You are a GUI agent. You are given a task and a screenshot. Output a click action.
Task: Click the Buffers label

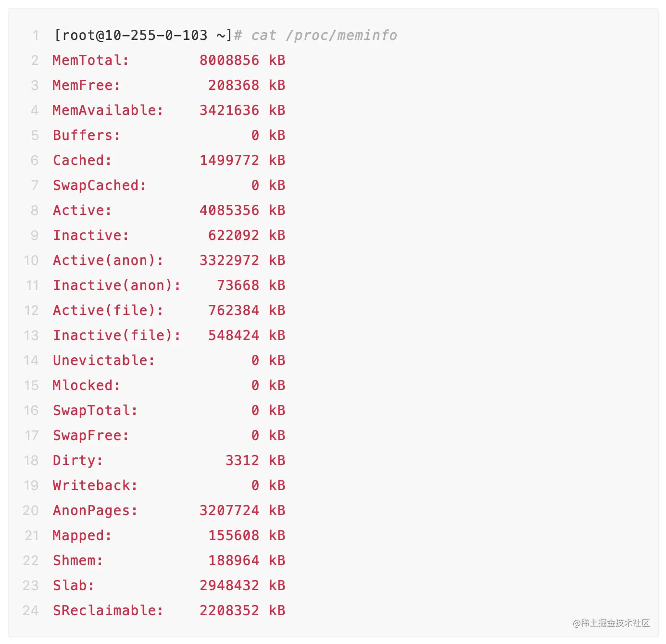(86, 136)
